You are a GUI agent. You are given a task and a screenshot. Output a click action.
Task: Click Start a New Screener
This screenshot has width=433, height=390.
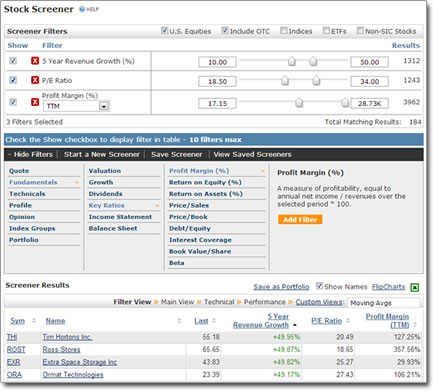[102, 154]
